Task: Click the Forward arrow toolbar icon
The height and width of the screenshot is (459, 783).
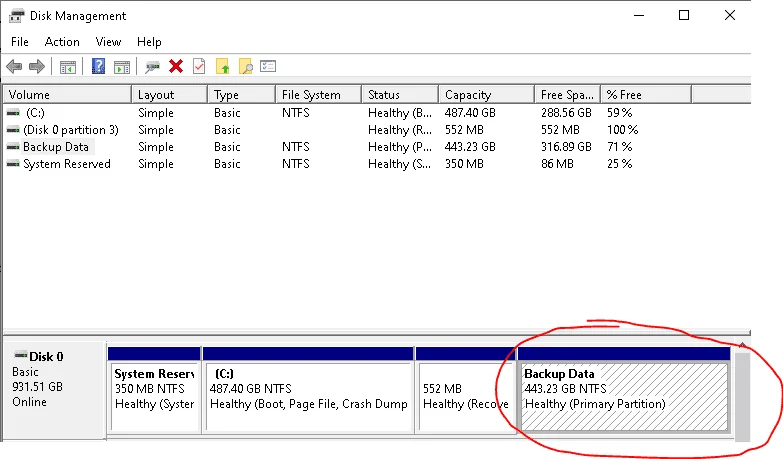Action: pos(37,66)
